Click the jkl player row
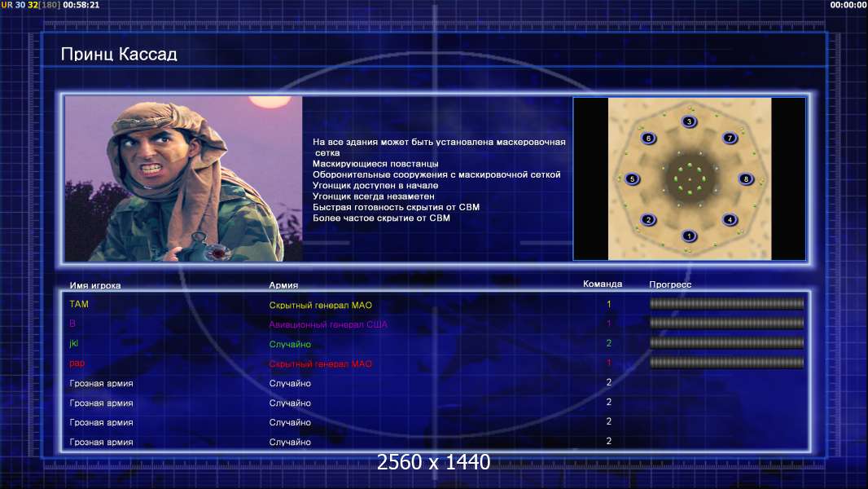The height and width of the screenshot is (489, 868). (x=436, y=343)
